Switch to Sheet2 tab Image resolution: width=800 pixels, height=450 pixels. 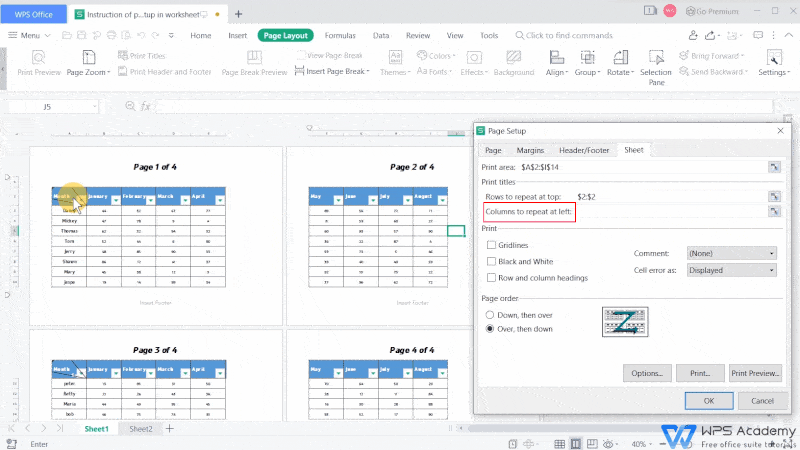141,429
